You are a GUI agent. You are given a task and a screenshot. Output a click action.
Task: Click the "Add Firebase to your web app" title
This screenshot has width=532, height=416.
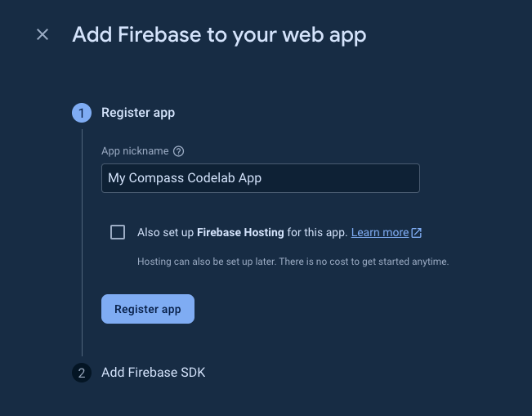tap(219, 34)
